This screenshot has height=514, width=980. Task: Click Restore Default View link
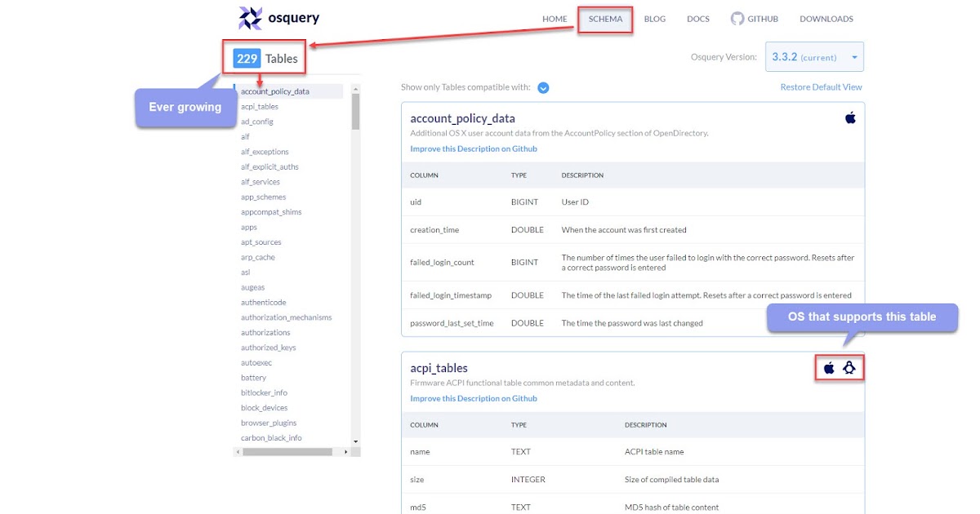point(821,87)
